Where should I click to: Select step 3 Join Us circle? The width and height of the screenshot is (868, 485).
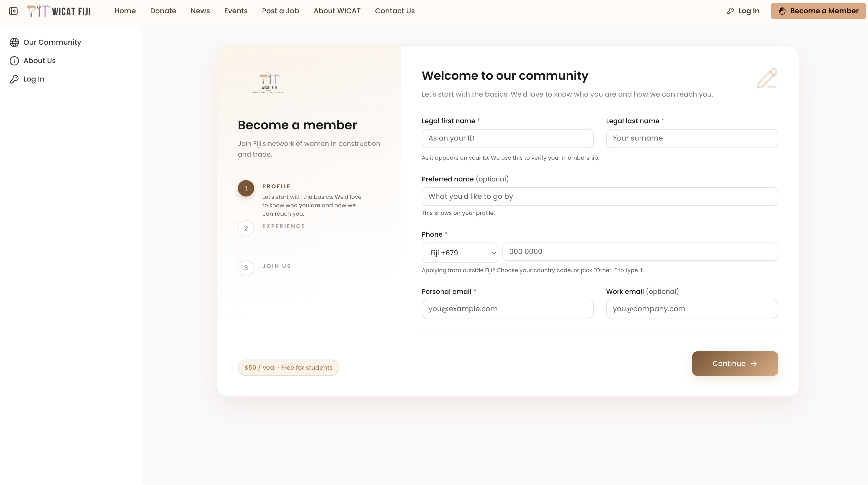(246, 268)
